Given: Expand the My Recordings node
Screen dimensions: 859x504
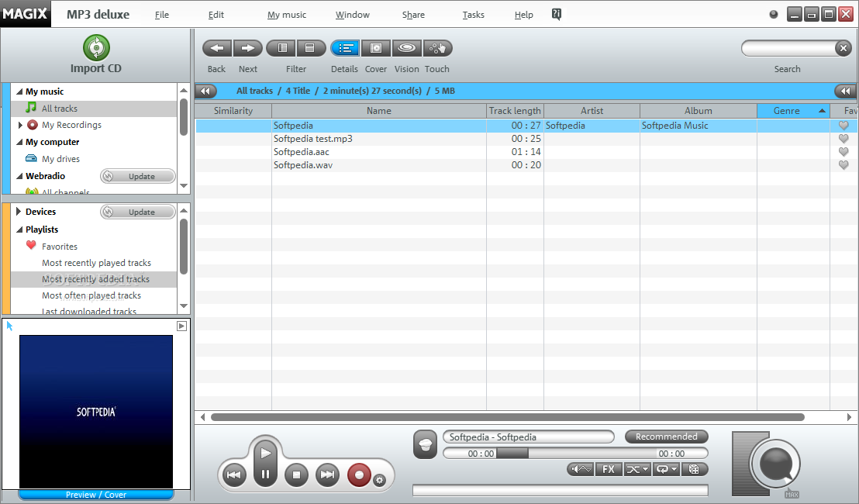Looking at the screenshot, I should coord(20,125).
